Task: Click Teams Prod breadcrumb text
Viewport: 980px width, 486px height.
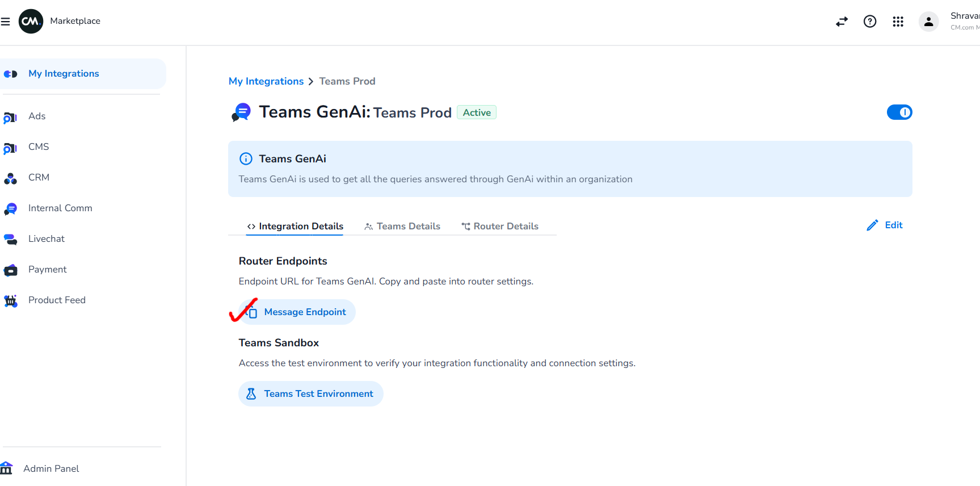Action: coord(347,81)
